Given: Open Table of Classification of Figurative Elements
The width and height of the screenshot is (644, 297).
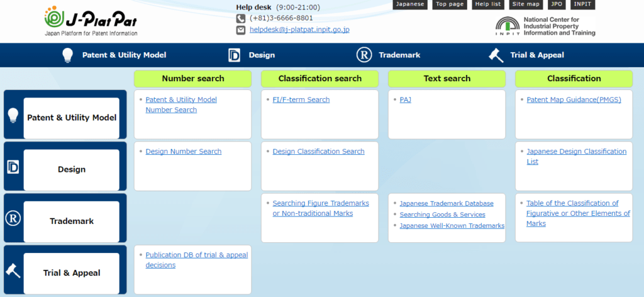Looking at the screenshot, I should pyautogui.click(x=579, y=213).
